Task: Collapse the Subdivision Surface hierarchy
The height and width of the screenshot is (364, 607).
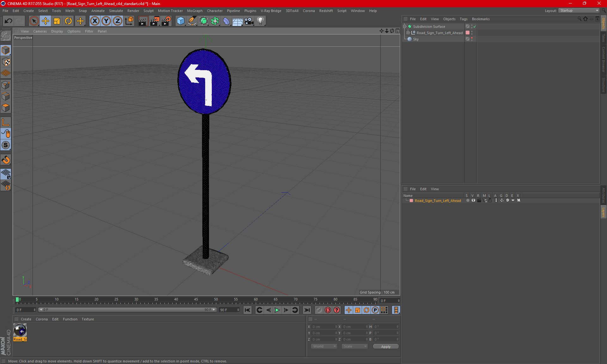Action: click(404, 26)
